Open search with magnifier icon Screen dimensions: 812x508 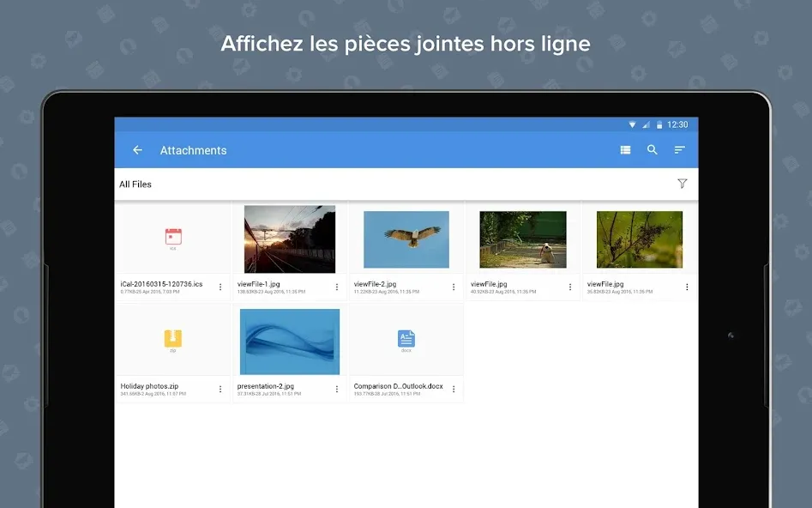[652, 150]
